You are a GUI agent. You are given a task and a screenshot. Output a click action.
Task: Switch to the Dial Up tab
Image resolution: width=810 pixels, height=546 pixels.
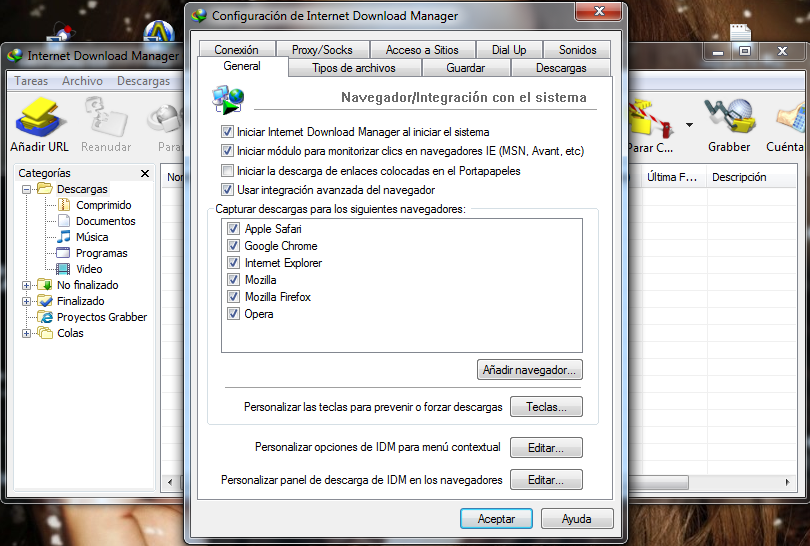509,50
